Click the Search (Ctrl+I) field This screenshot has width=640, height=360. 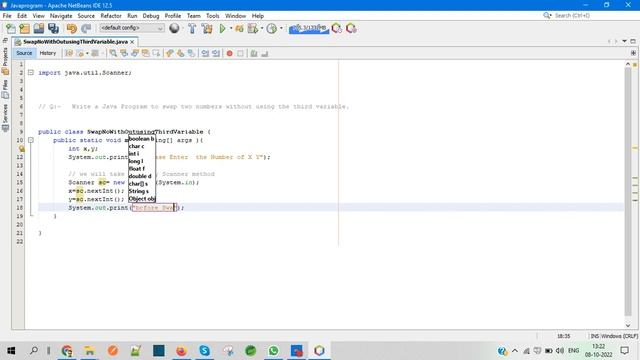tap(571, 16)
